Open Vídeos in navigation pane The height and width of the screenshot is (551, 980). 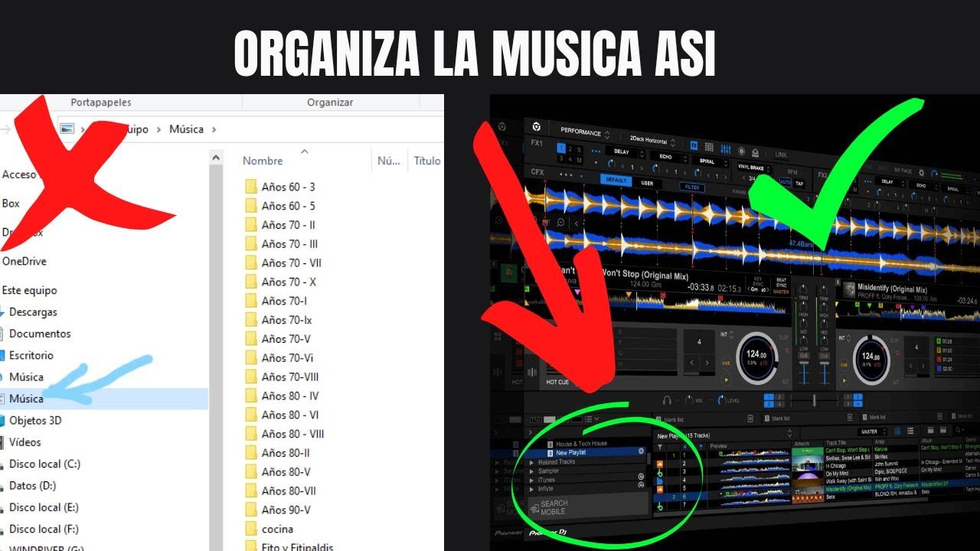(x=25, y=442)
